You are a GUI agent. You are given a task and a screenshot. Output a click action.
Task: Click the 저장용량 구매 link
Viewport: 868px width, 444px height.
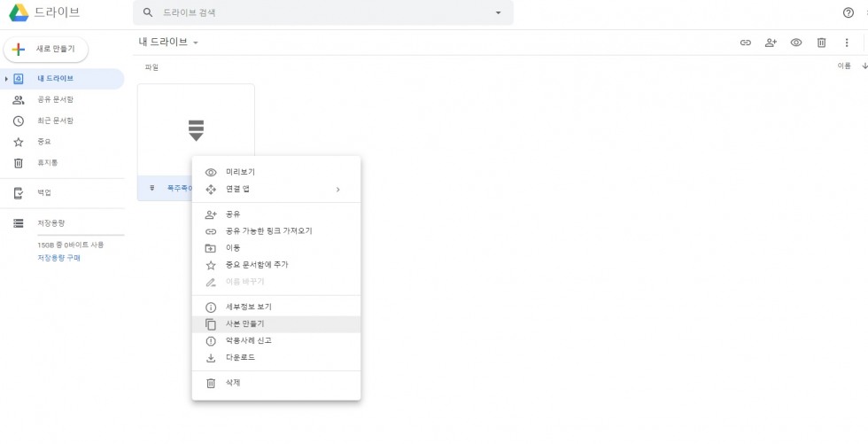pyautogui.click(x=58, y=257)
